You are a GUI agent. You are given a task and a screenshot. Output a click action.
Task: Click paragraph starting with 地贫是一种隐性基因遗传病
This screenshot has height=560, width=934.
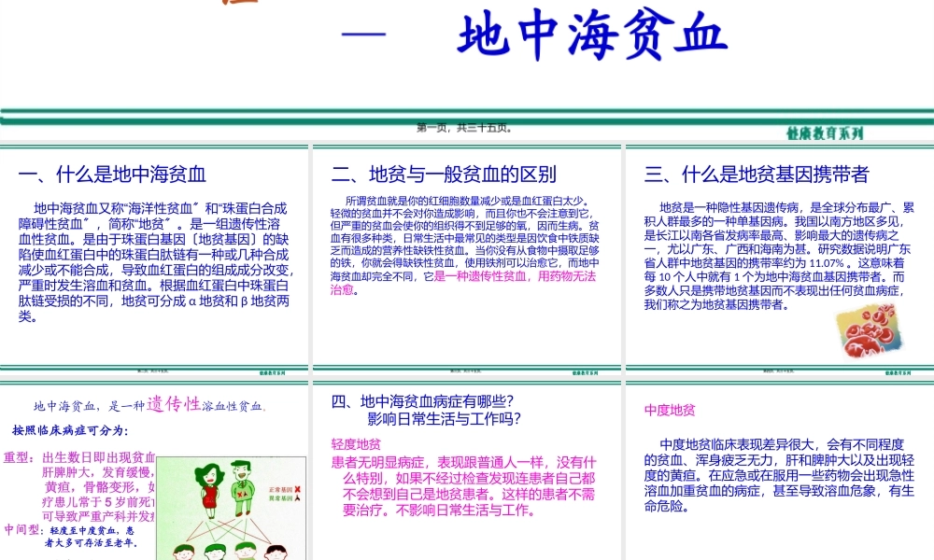tap(775, 252)
